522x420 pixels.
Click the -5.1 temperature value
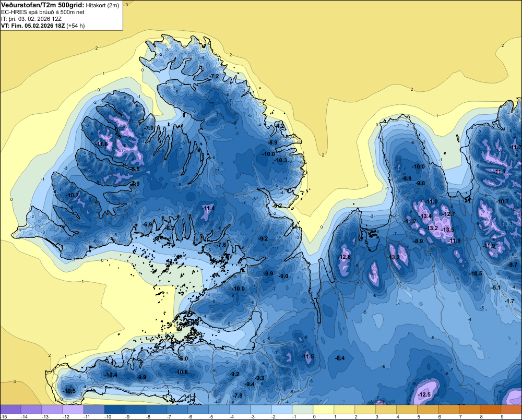[x=496, y=287]
